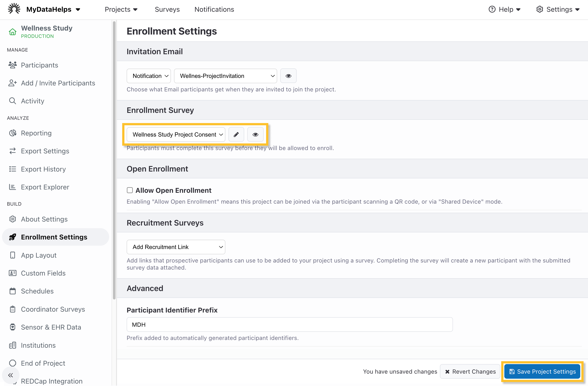This screenshot has width=588, height=386.
Task: Open the Projects menu in navbar
Action: point(121,9)
